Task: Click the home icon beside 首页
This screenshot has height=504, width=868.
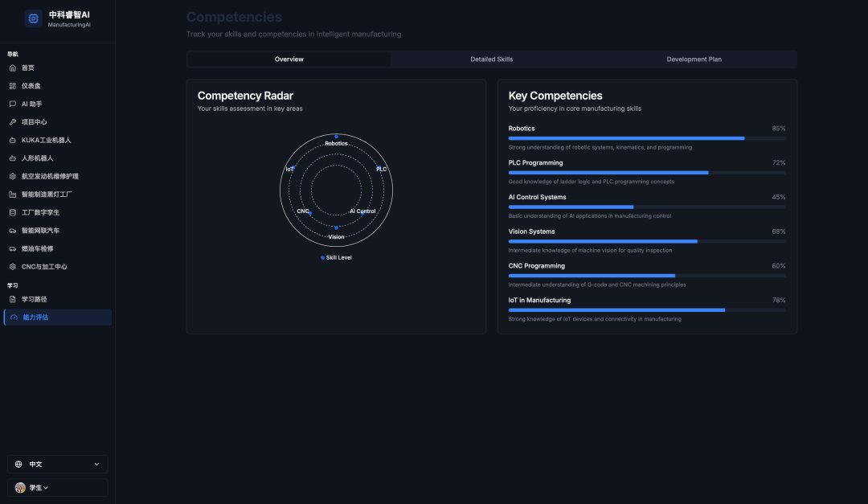Action: coord(13,68)
